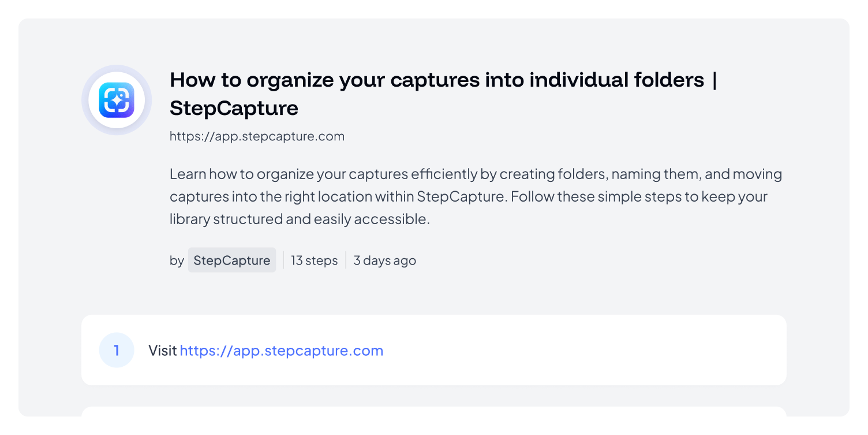
Task: Click "StepCapture" on the title's second line
Action: coord(234,108)
